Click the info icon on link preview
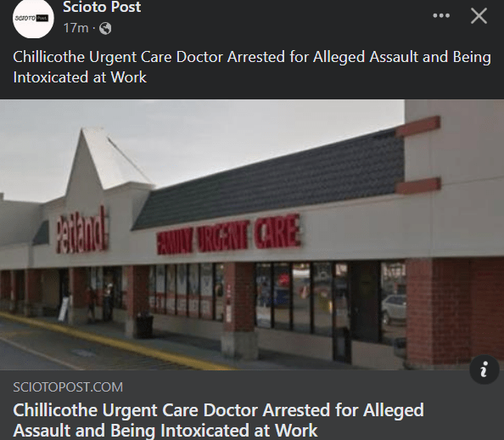The image size is (504, 440). click(484, 369)
